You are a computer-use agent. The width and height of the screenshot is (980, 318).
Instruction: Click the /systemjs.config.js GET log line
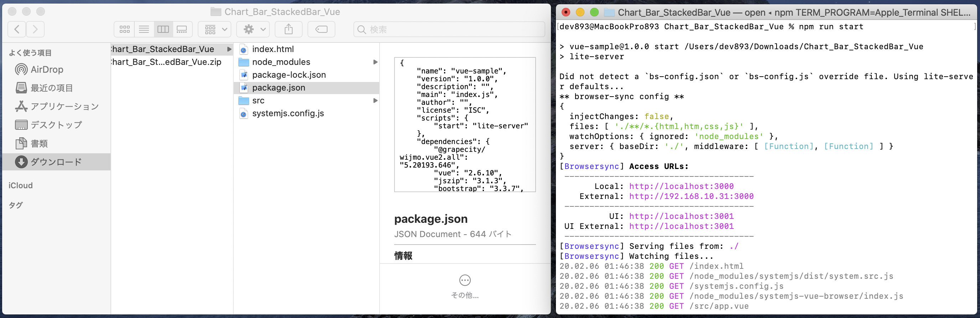click(671, 286)
